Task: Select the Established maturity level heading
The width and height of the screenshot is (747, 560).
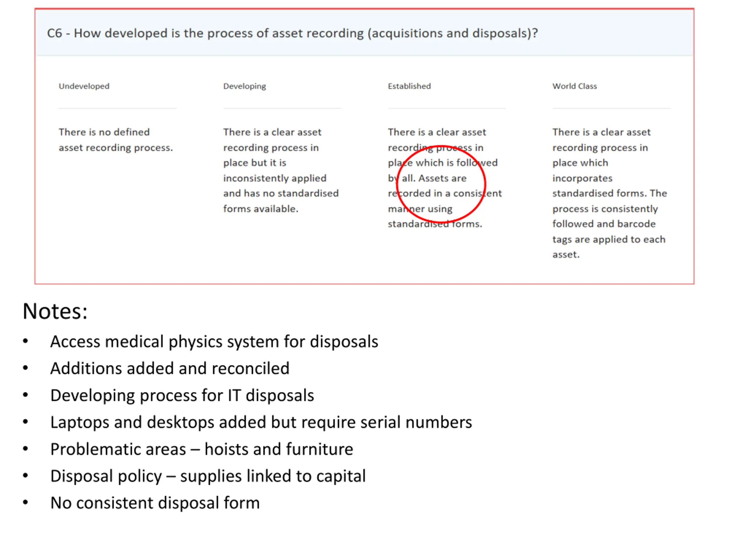Action: [x=409, y=86]
